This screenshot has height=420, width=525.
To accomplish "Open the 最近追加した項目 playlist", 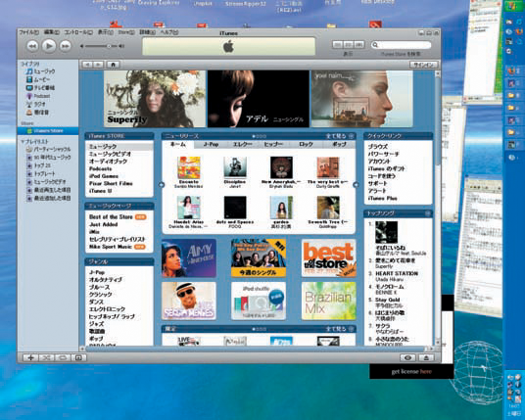I will pyautogui.click(x=49, y=198).
